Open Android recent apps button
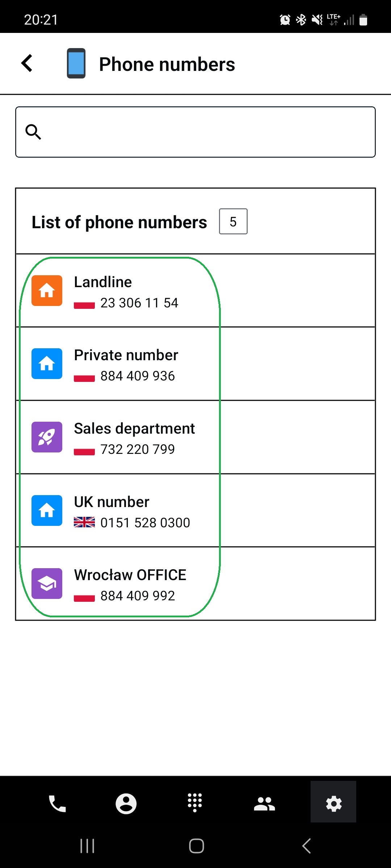 coord(87,846)
